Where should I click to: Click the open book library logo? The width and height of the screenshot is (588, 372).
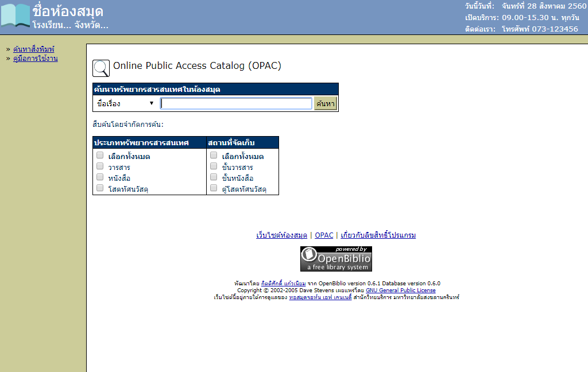(x=15, y=15)
